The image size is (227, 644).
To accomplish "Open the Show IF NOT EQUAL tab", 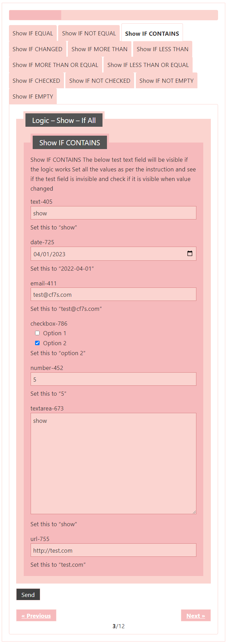I will point(89,33).
